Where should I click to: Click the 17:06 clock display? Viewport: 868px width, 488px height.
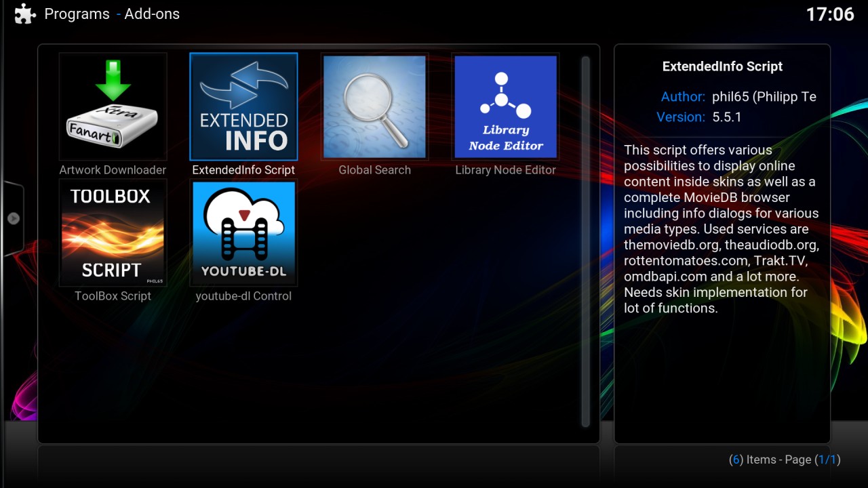tap(829, 14)
